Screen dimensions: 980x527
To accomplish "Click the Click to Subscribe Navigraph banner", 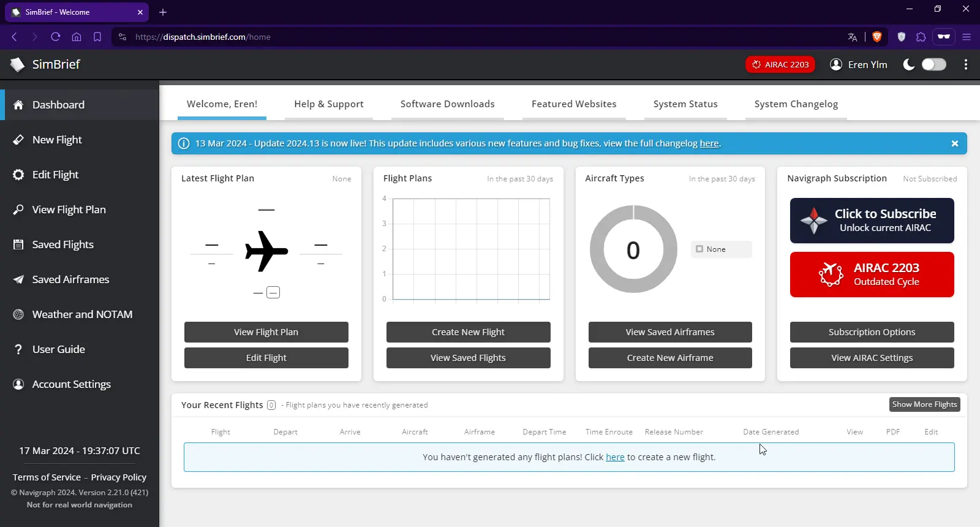I will (872, 221).
